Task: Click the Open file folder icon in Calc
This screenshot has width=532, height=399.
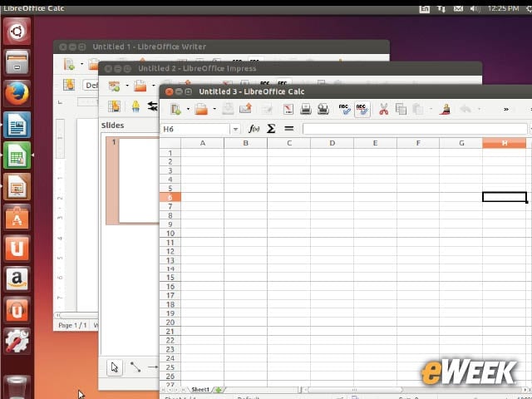Action: [x=201, y=109]
